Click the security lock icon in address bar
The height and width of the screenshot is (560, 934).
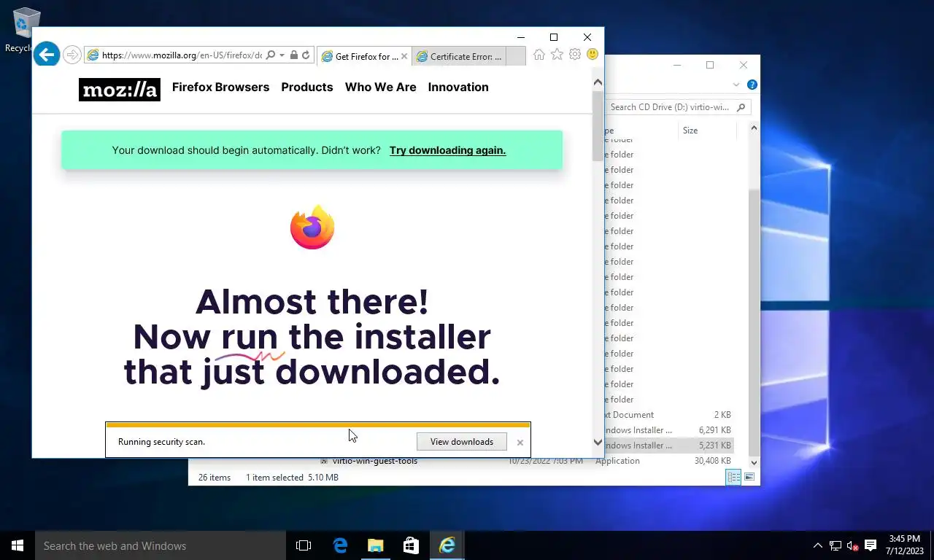pyautogui.click(x=293, y=55)
